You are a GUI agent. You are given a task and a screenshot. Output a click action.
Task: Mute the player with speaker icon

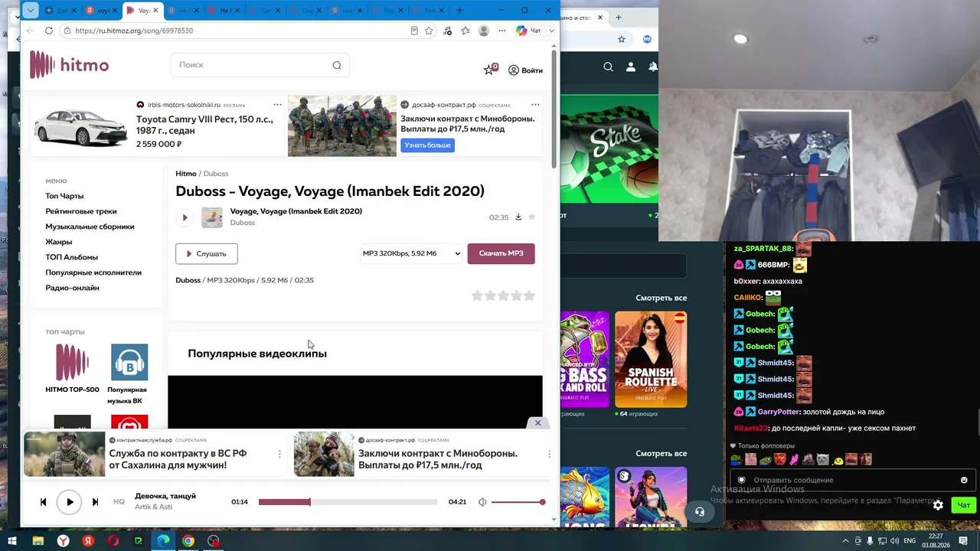[x=482, y=502]
